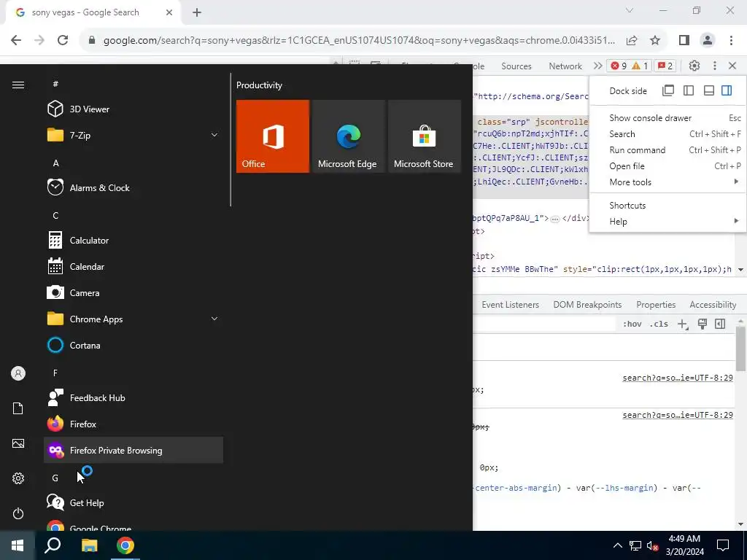This screenshot has height=560, width=747.
Task: Choose Run command menu item
Action: point(668,150)
